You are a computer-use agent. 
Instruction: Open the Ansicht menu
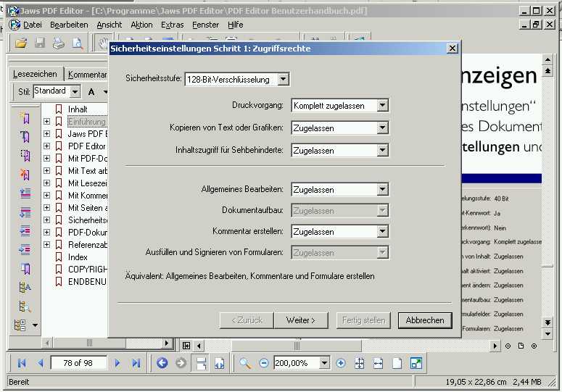(109, 25)
